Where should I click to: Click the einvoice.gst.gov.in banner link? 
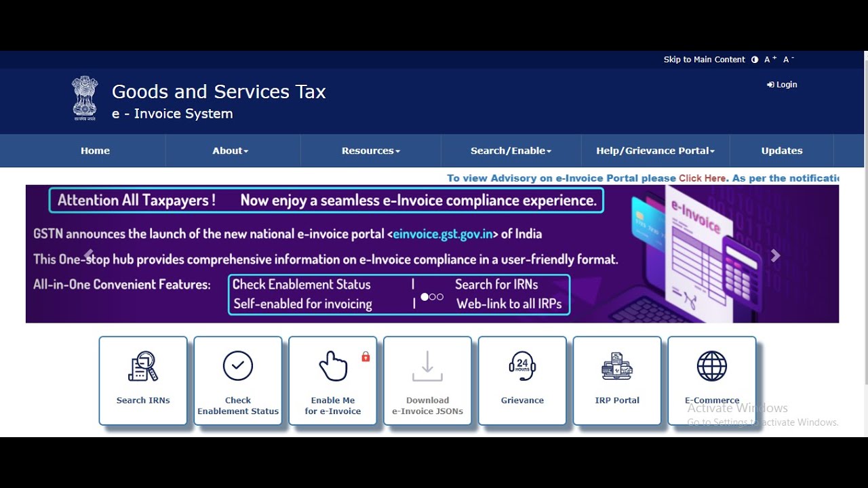[443, 234]
